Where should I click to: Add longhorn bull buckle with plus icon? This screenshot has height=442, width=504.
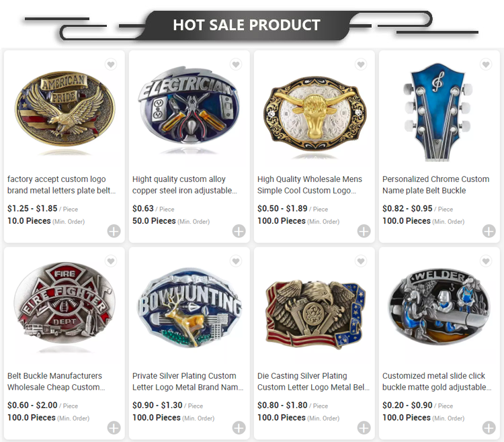click(364, 231)
